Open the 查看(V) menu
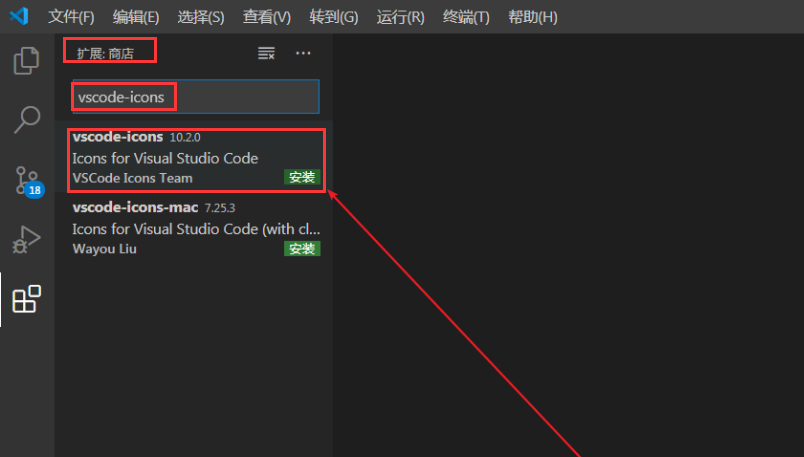 pos(267,17)
